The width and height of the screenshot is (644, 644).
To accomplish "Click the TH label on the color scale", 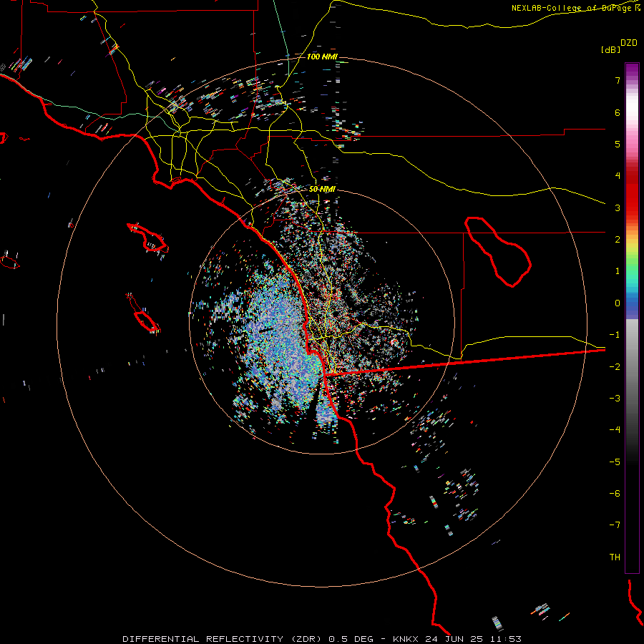I will click(615, 557).
